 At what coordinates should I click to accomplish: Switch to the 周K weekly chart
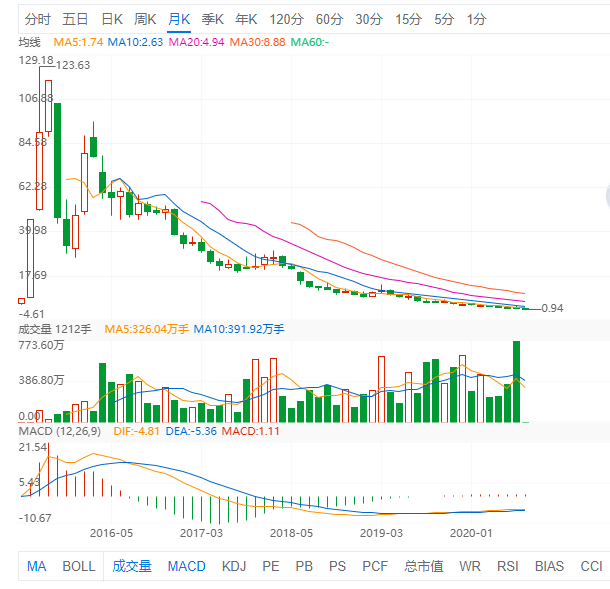[x=145, y=19]
